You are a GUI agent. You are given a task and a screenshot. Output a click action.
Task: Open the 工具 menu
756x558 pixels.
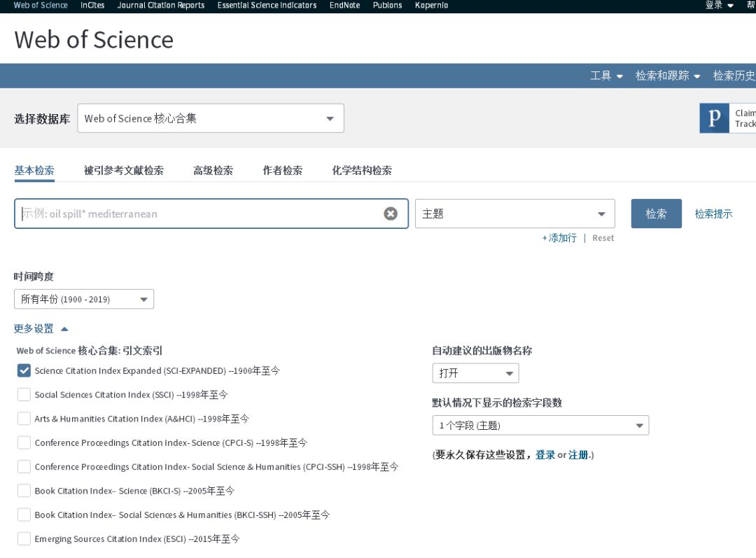pos(605,76)
